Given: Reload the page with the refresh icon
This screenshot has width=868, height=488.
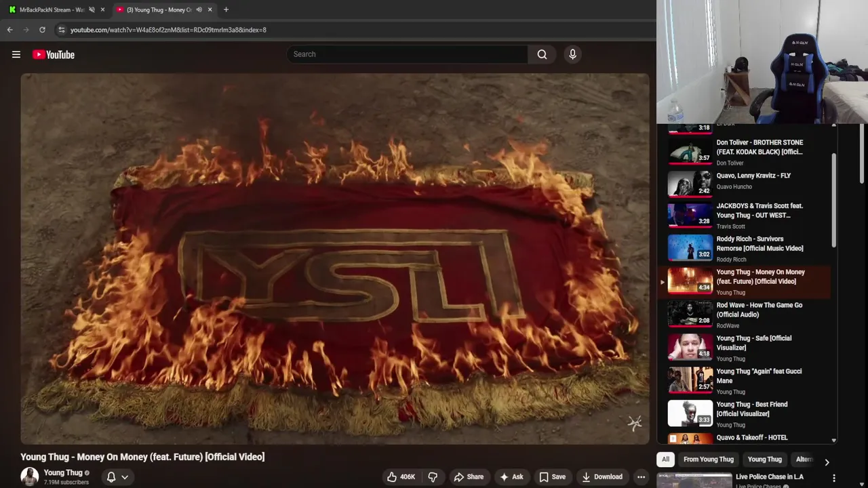Looking at the screenshot, I should point(42,30).
